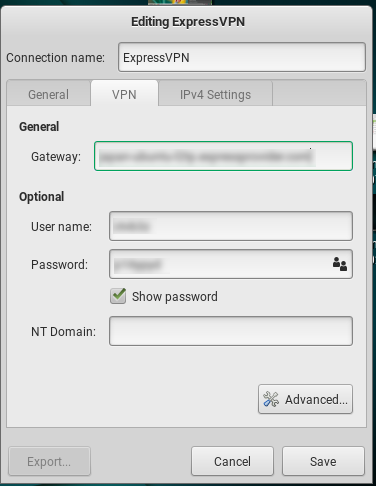Switch to the General tab
The width and height of the screenshot is (376, 486).
click(49, 94)
